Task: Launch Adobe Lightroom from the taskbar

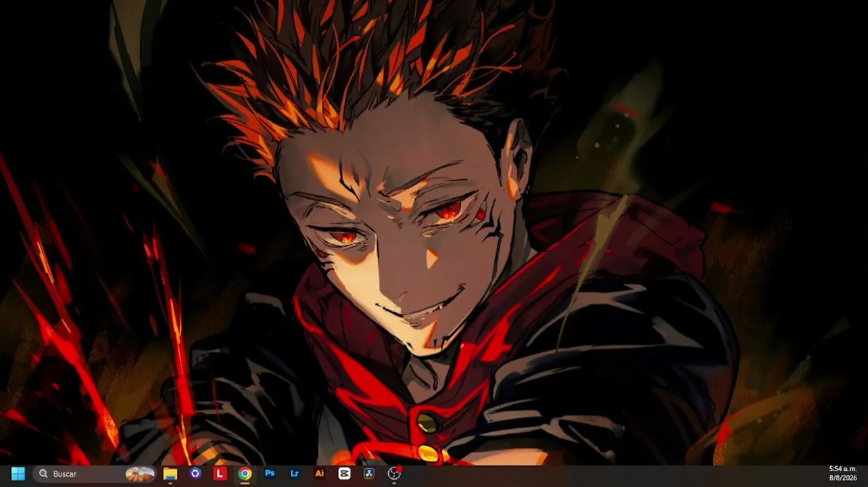Action: pyautogui.click(x=295, y=473)
